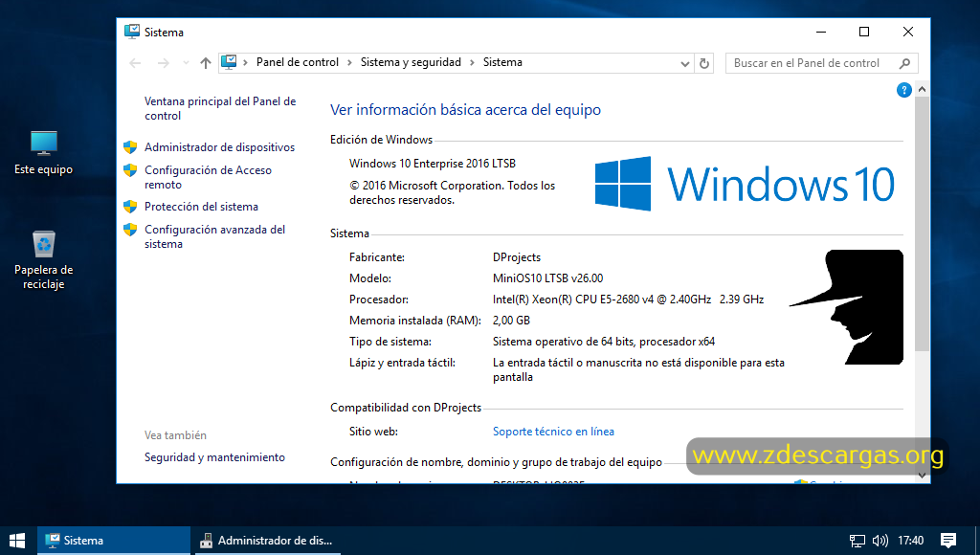Expand chevron after Sistema y seguridad breadcrumb

472,62
